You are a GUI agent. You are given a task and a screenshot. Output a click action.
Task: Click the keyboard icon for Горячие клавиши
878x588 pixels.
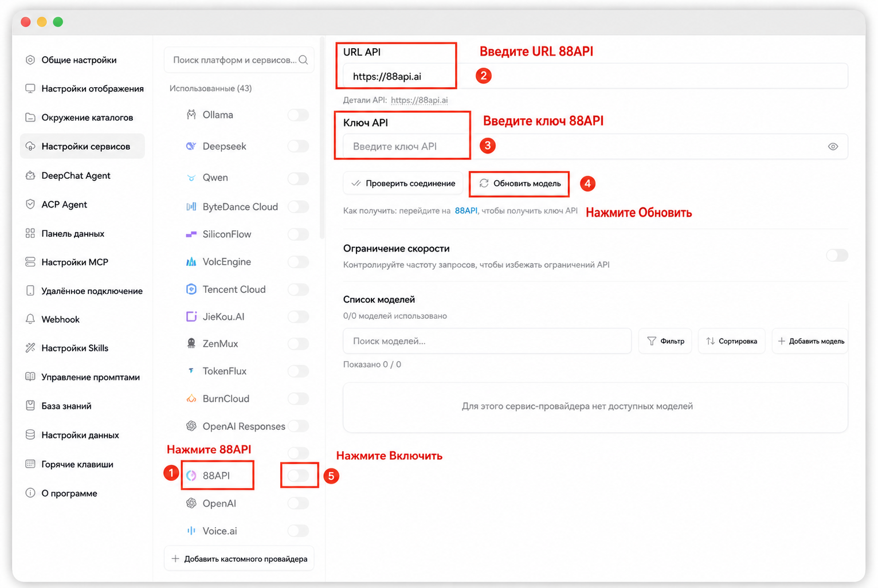(30, 464)
